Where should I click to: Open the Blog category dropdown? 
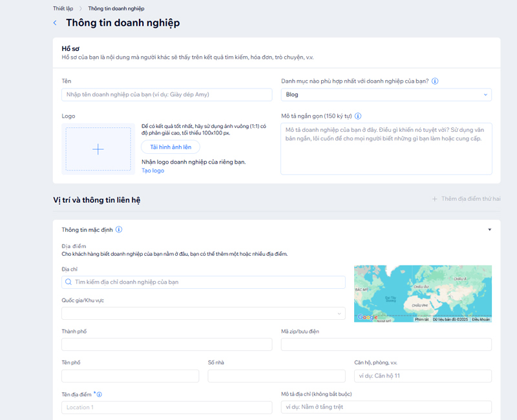[386, 95]
